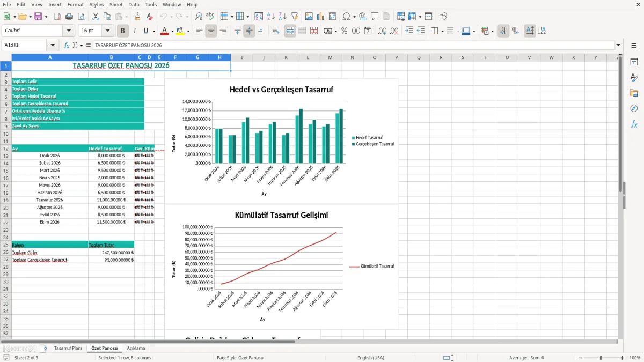Viewport: 644px width, 362px height.
Task: Click the formula input line
Action: pyautogui.click(x=353, y=45)
